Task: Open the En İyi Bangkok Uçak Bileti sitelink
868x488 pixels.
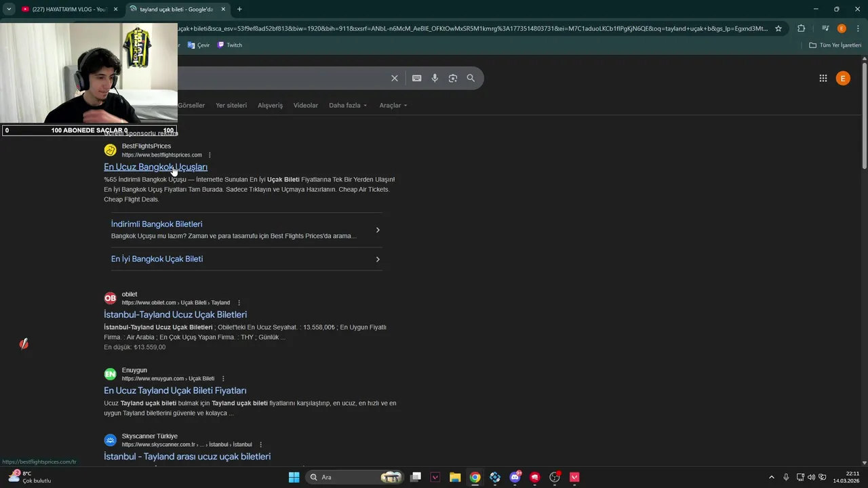Action: [157, 259]
